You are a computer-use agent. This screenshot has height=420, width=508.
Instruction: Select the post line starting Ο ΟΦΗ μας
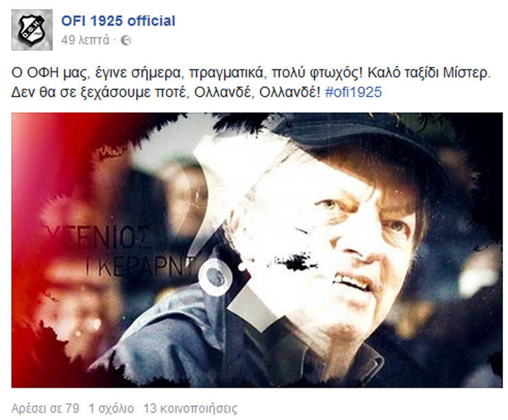tap(251, 73)
